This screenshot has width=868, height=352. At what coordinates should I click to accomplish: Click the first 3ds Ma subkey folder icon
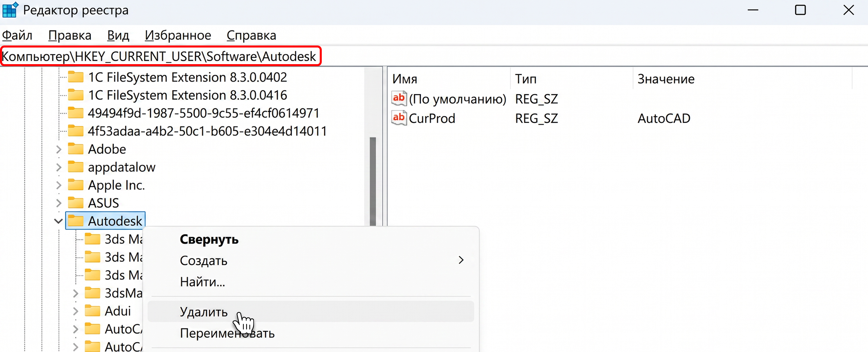pyautogui.click(x=92, y=239)
